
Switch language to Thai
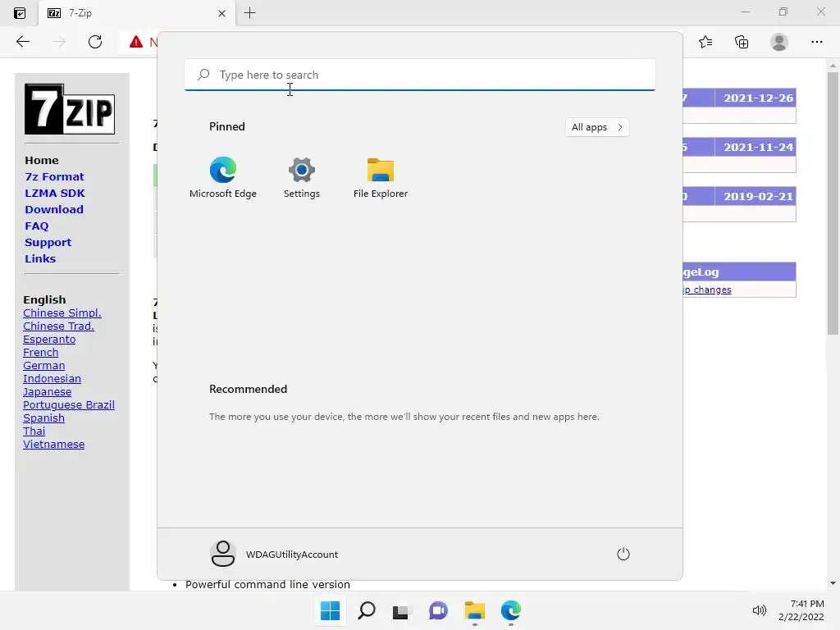pos(34,431)
